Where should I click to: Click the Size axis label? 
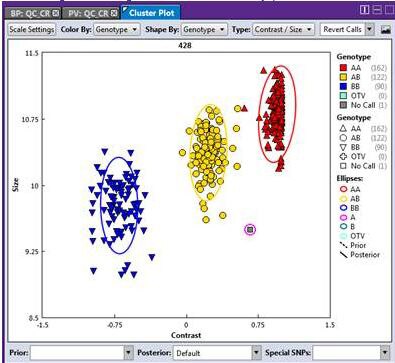(15, 185)
